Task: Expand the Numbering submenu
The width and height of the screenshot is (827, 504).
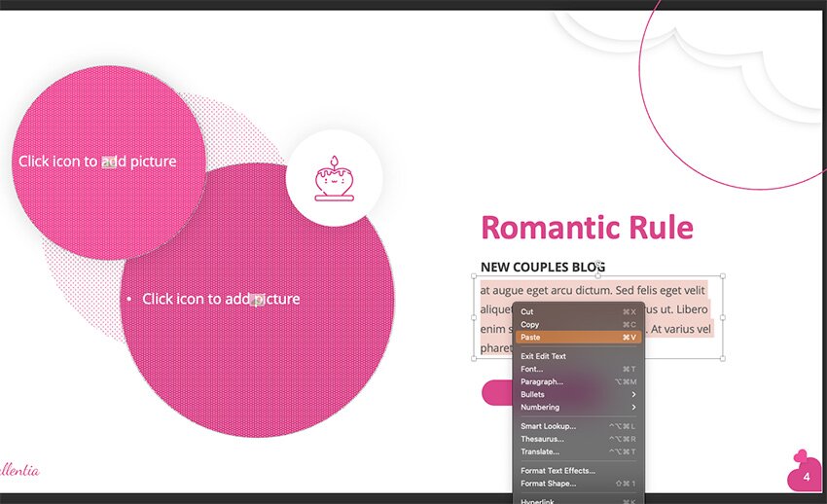Action: [540, 407]
